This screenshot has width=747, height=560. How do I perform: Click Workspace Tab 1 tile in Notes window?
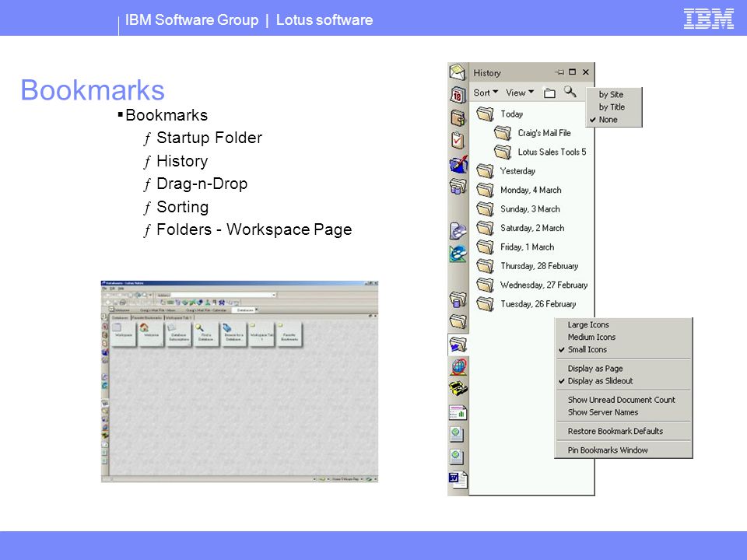pos(261,334)
